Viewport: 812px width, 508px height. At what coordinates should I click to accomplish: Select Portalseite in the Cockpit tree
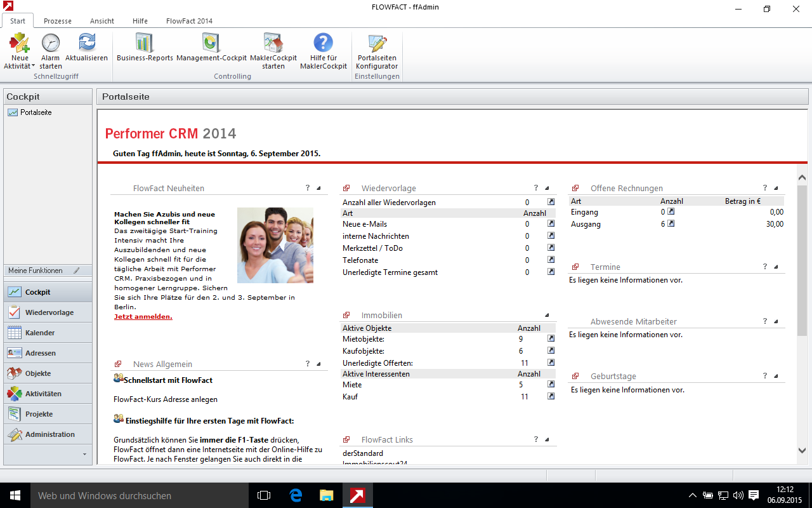coord(36,112)
